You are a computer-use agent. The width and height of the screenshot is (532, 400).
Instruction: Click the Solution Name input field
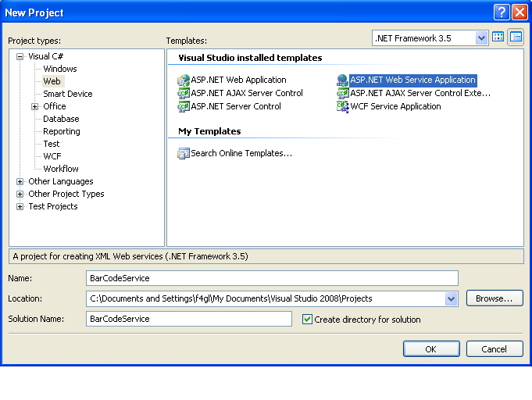[x=189, y=319]
